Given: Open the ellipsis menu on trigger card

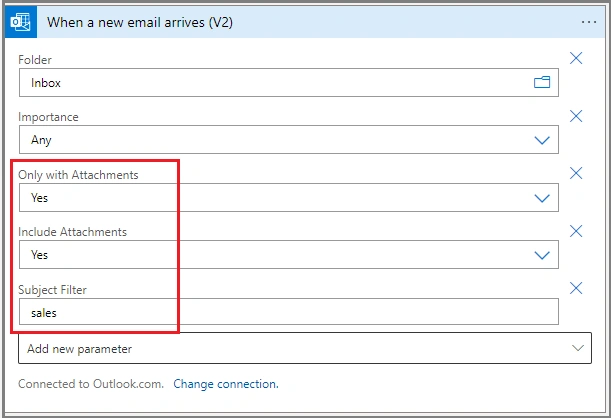Looking at the screenshot, I should pyautogui.click(x=588, y=22).
